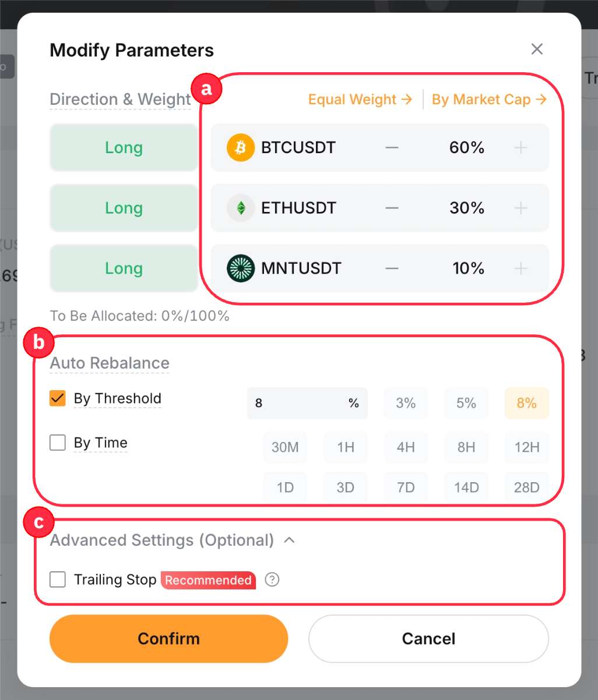This screenshot has height=700, width=598.
Task: Uncheck the By Threshold checkbox
Action: [x=58, y=399]
